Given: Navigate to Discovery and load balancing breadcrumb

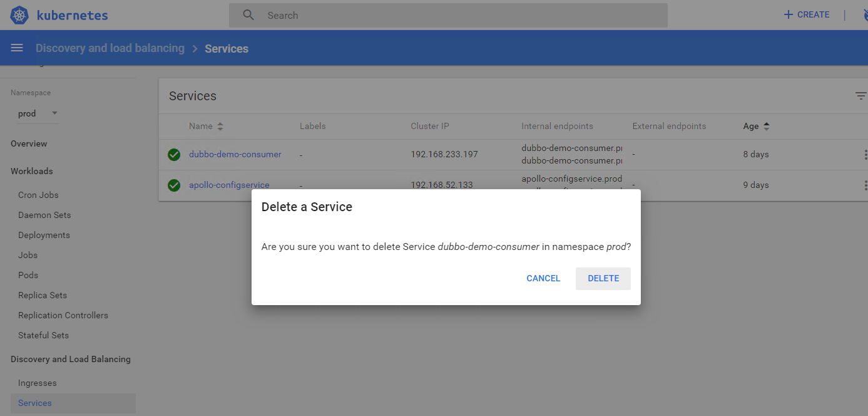Looking at the screenshot, I should click(110, 48).
